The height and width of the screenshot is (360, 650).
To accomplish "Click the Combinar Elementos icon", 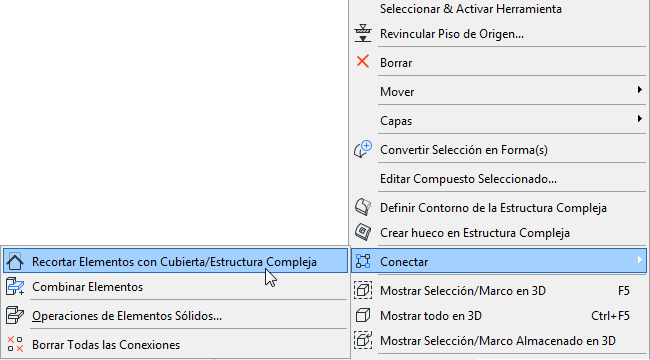I will [15, 286].
